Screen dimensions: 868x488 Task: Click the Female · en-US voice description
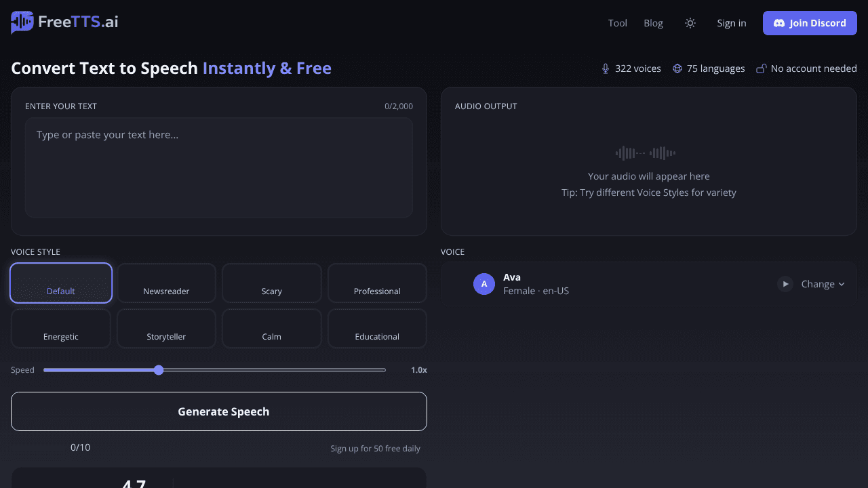click(536, 291)
